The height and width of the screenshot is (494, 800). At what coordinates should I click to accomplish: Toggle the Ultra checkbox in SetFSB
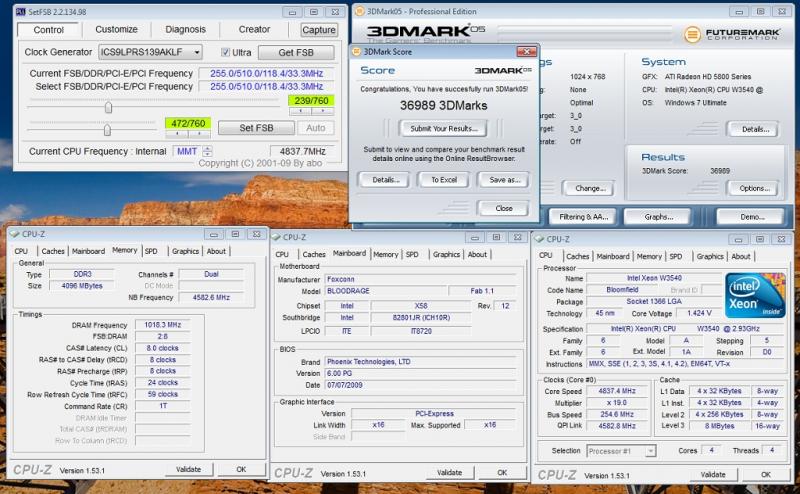click(x=225, y=52)
